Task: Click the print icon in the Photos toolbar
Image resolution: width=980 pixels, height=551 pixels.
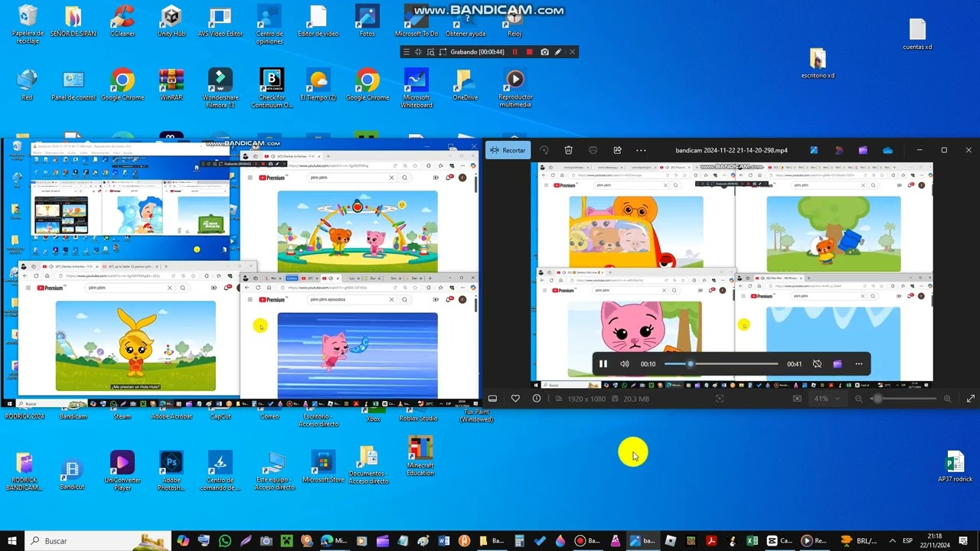Action: 593,150
